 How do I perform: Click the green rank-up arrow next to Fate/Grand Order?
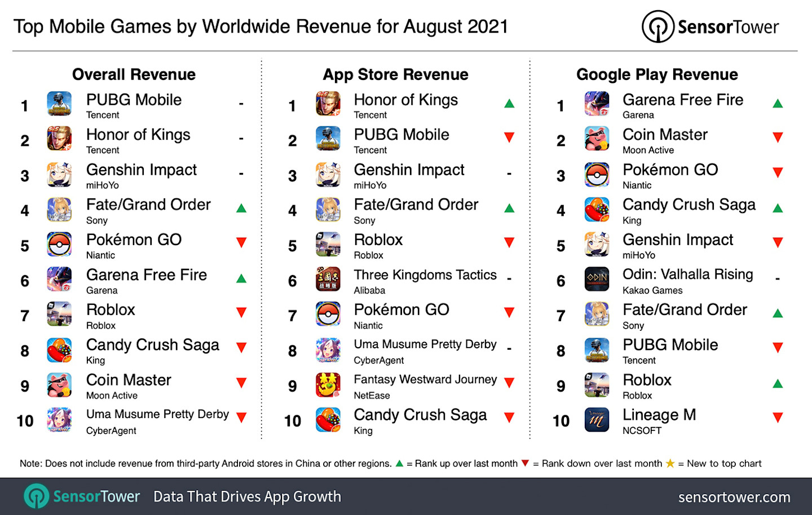tap(241, 207)
